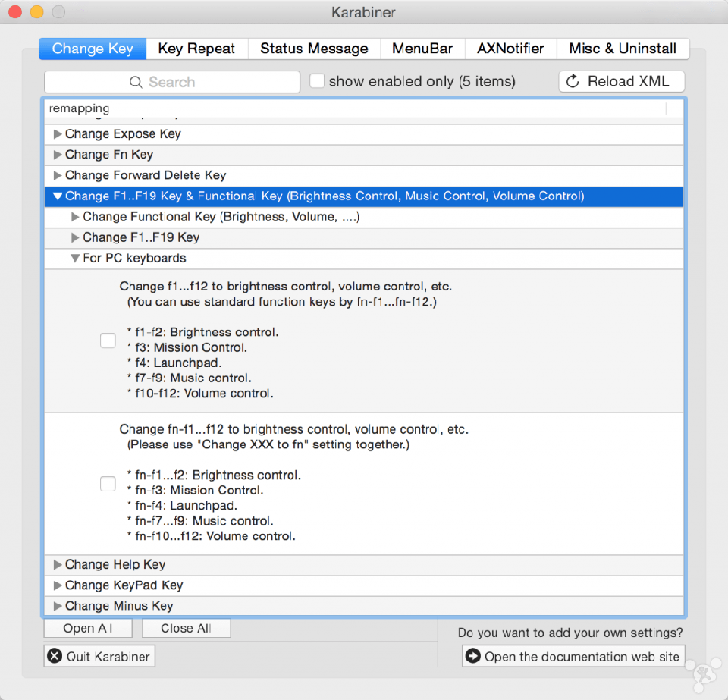The height and width of the screenshot is (700, 728).
Task: Click the Reload XML circular arrow icon
Action: click(x=573, y=81)
